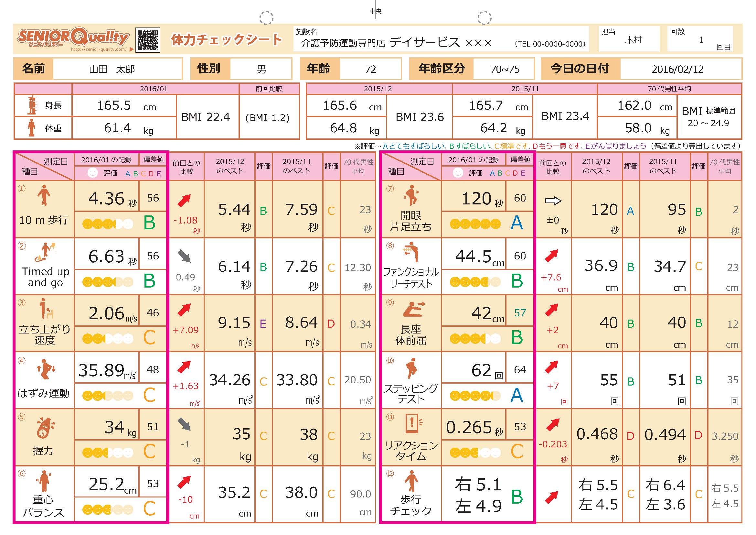Click the balance (重心バランス) icon
Image resolution: width=756 pixels, height=535 pixels.
pos(44,481)
